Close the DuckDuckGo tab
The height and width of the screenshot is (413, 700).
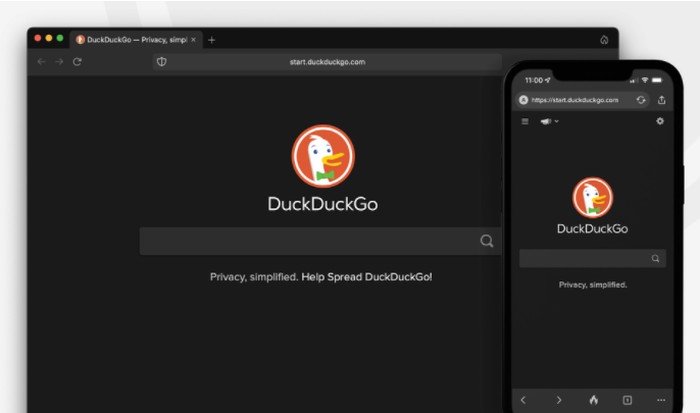coord(193,40)
